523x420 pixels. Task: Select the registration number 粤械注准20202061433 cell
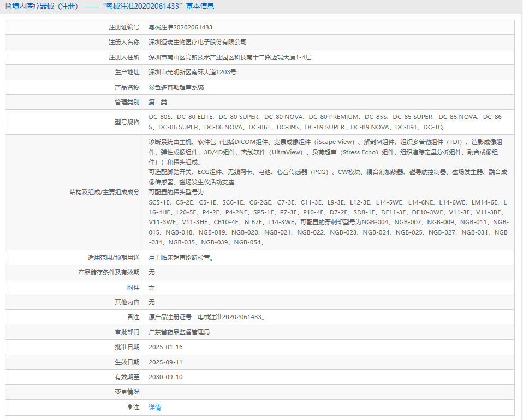(181, 27)
